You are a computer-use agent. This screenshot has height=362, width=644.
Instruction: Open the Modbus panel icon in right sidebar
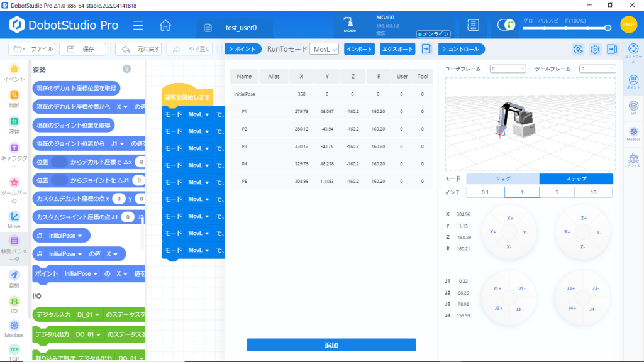(633, 134)
